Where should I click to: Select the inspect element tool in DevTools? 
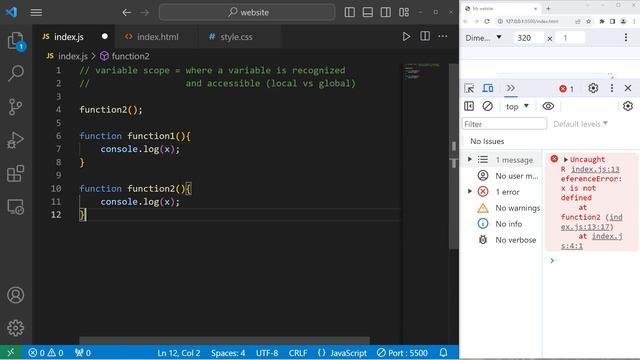[469, 88]
